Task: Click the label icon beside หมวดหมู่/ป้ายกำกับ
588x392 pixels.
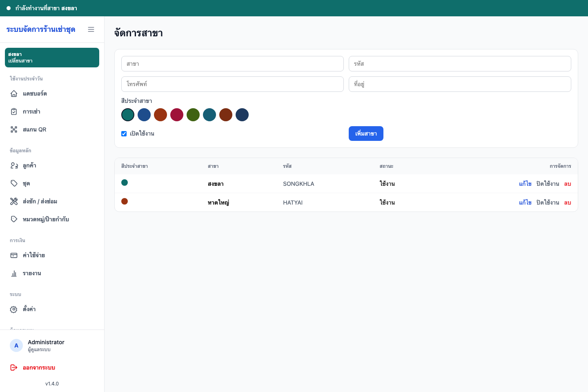Action: tap(14, 219)
